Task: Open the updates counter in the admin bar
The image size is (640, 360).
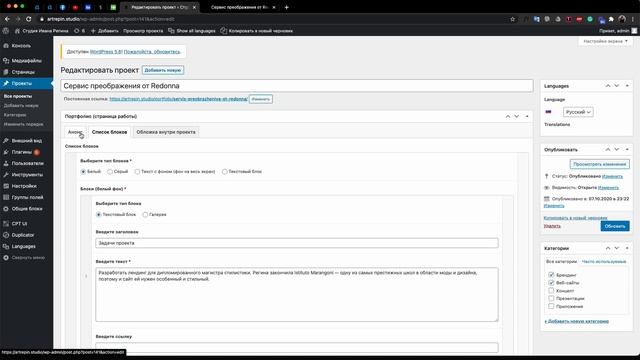Action: pyautogui.click(x=80, y=31)
